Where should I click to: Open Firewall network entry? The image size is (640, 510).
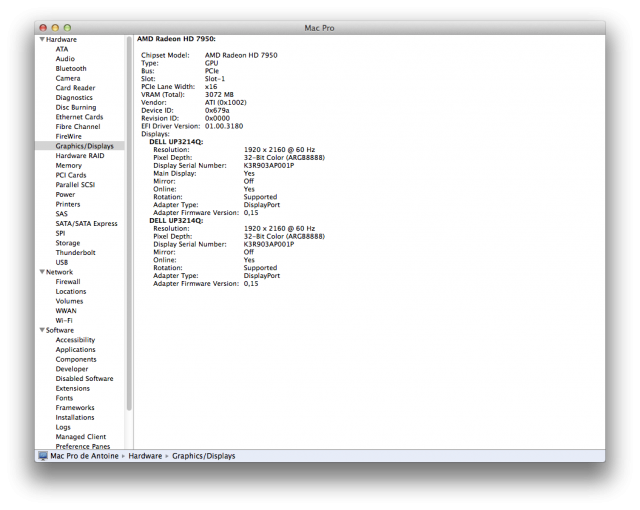point(68,282)
